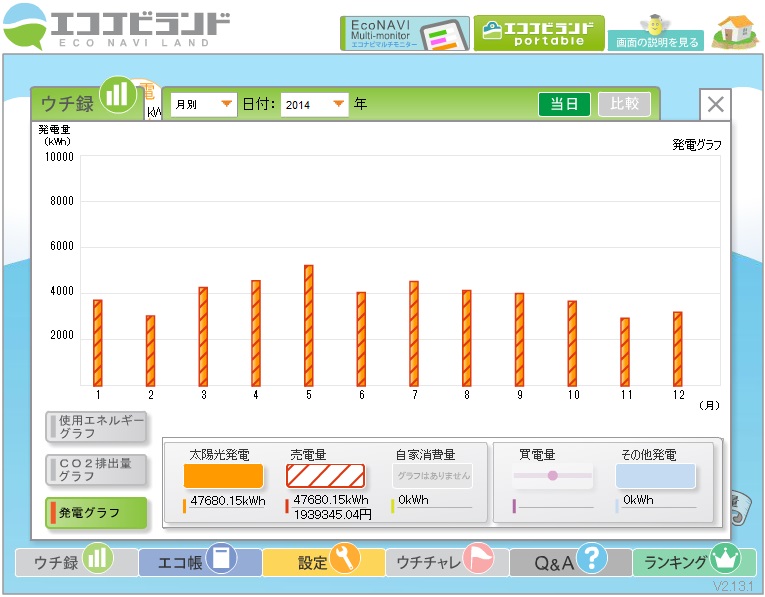Viewport: 765px width, 597px height.
Task: Open the 設定 settings menu
Action: (x=324, y=562)
